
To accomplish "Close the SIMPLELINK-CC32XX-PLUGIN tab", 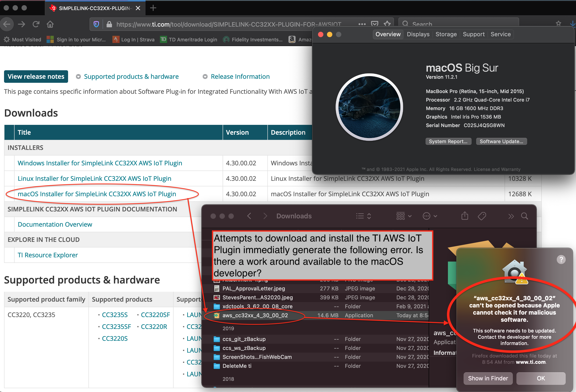I will click(138, 8).
